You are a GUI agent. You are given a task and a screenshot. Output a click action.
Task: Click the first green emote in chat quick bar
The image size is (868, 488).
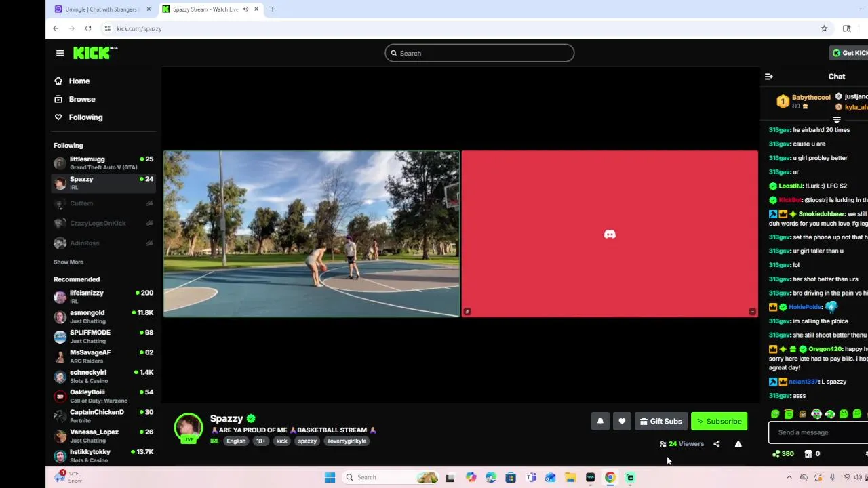point(775,414)
